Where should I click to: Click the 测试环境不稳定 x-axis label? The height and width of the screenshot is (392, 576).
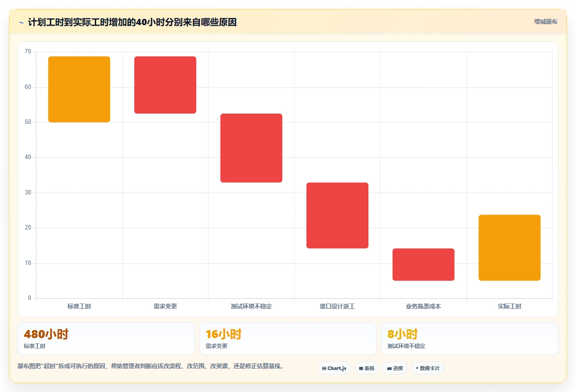(251, 306)
